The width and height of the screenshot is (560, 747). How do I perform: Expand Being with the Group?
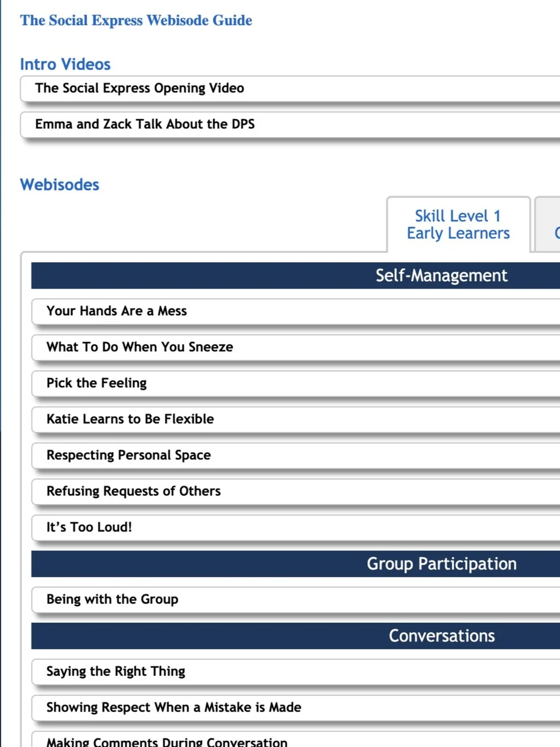pos(296,600)
